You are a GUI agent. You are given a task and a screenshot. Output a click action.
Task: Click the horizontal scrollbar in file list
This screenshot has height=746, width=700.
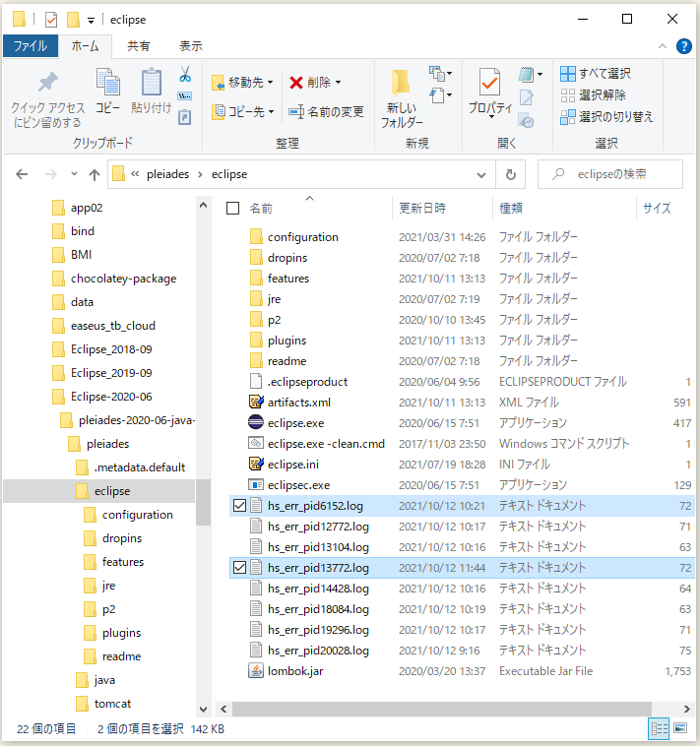pos(441,709)
